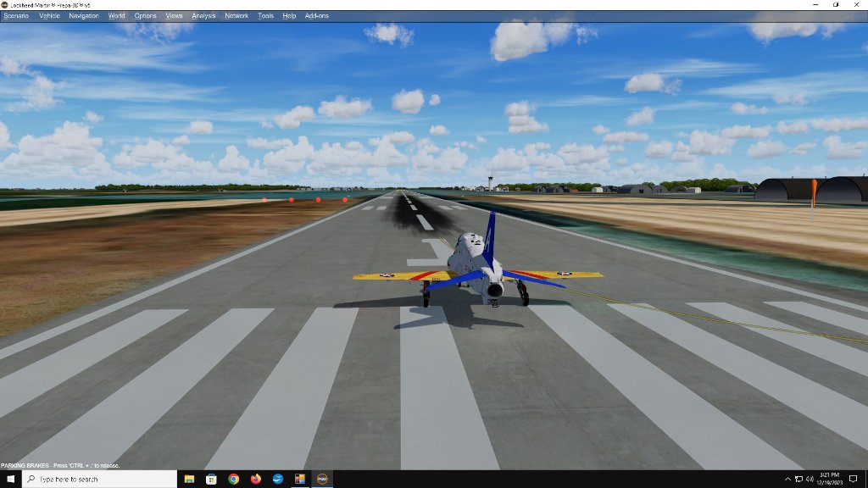Open the Scenario menu
This screenshot has width=868, height=488.
tap(16, 15)
